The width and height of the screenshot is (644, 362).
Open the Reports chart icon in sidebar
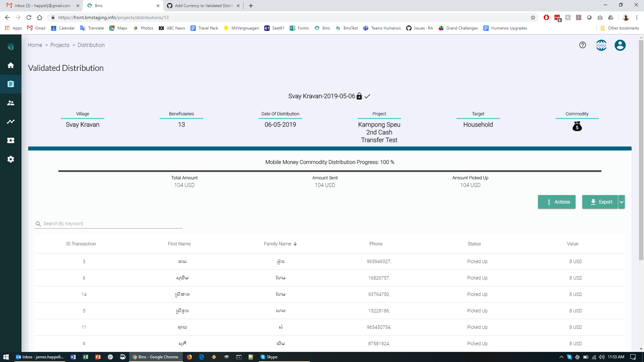coord(11,122)
